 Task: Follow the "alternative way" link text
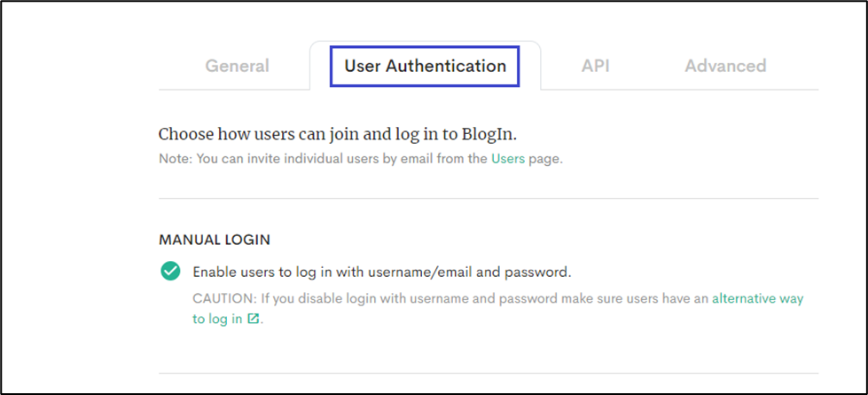(757, 298)
